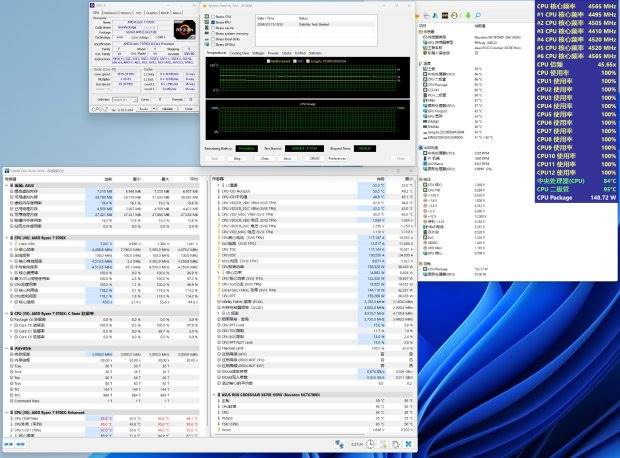Switch to Statistics tab in stability test
This screenshot has width=620, height=458.
click(x=315, y=53)
